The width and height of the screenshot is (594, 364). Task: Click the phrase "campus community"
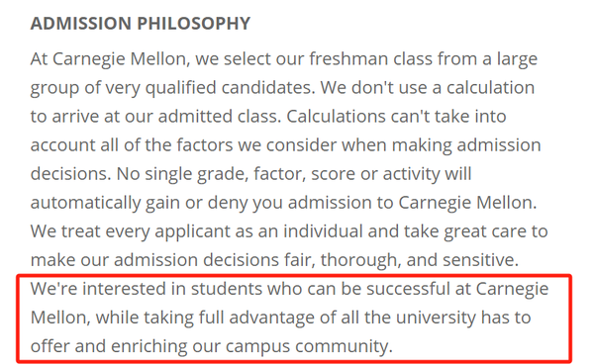coord(308,347)
